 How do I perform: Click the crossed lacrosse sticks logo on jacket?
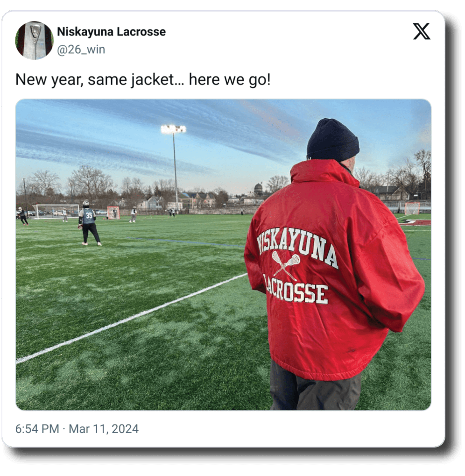pyautogui.click(x=285, y=265)
